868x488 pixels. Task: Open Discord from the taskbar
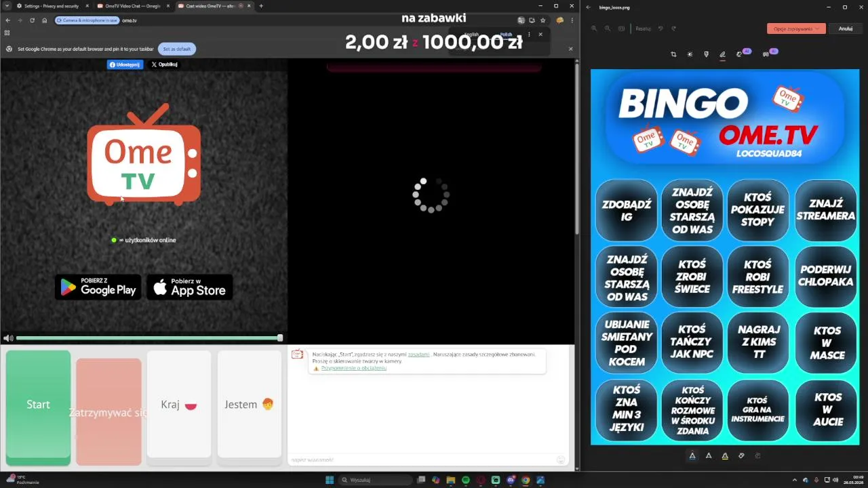[x=511, y=480]
